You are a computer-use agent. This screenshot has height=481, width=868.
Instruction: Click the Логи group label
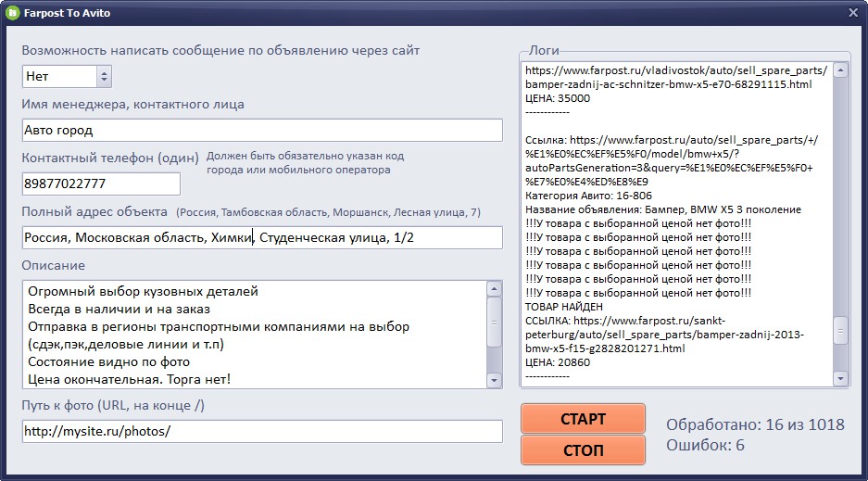(x=544, y=50)
